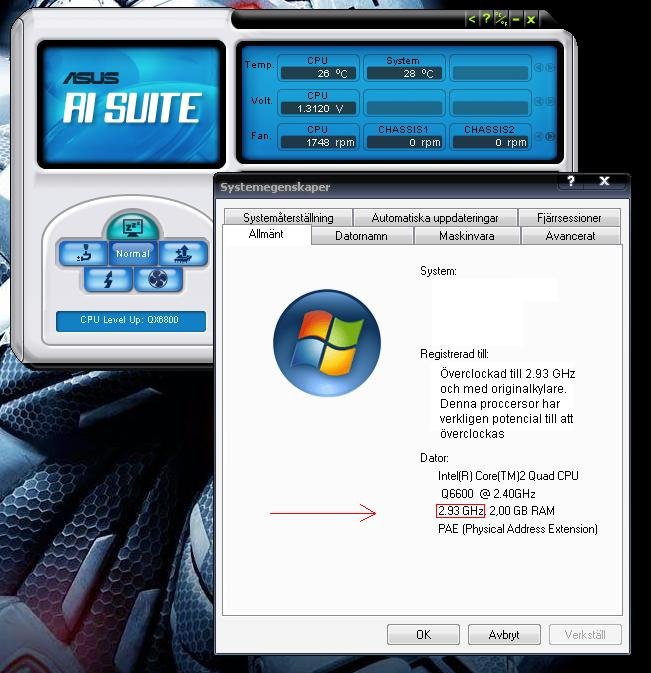
Task: Click next arrow on the Fan row
Action: pos(550,136)
